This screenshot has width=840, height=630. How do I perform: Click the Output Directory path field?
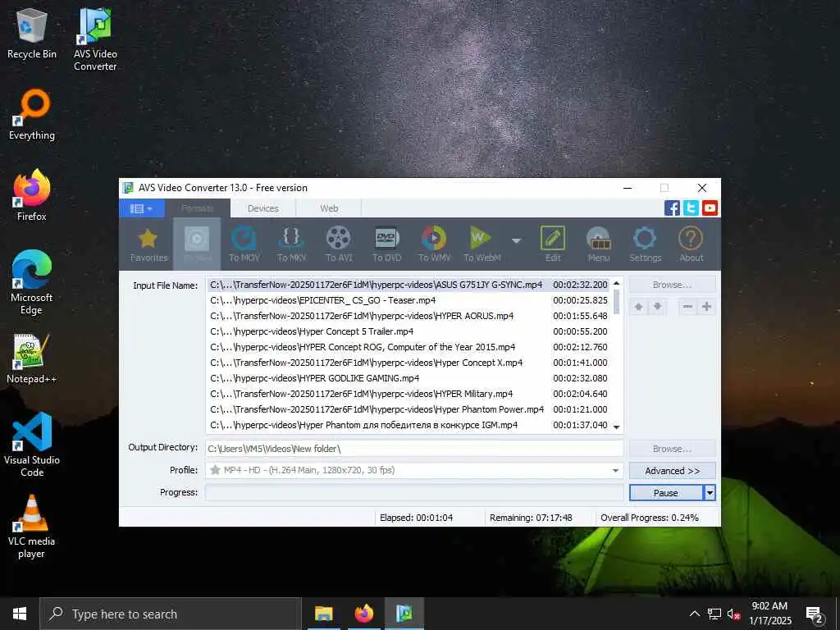[x=414, y=449]
